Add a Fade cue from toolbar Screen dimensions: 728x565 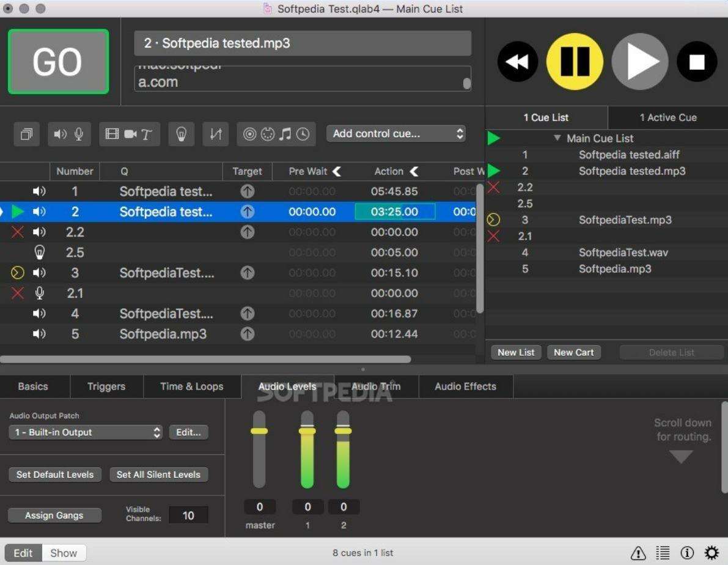tap(215, 135)
